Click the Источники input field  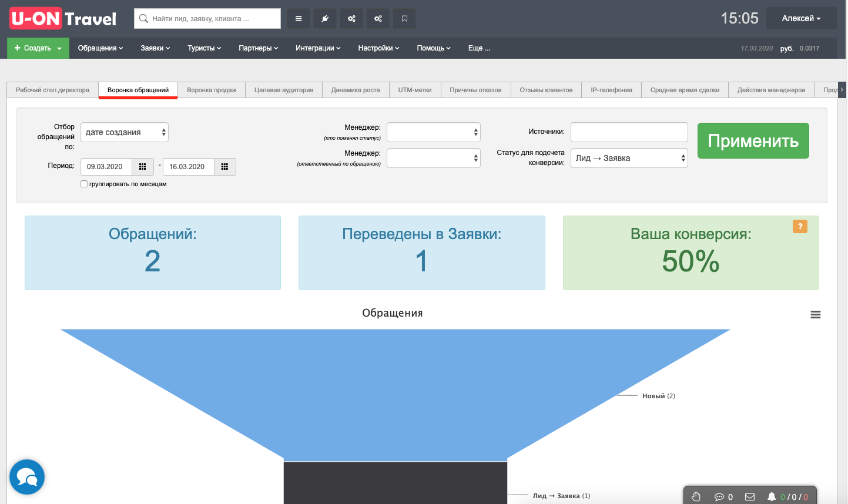pyautogui.click(x=629, y=132)
